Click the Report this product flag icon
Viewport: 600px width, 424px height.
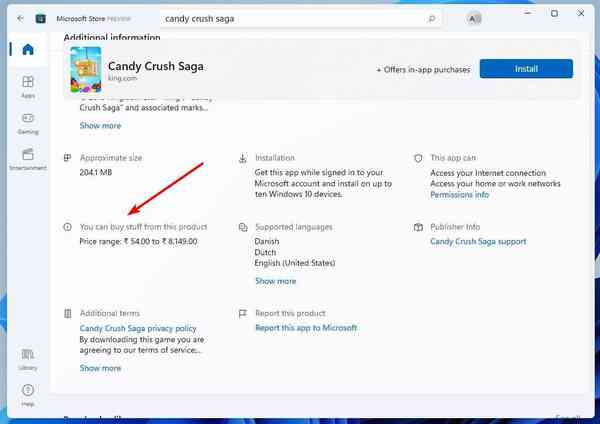tap(243, 313)
